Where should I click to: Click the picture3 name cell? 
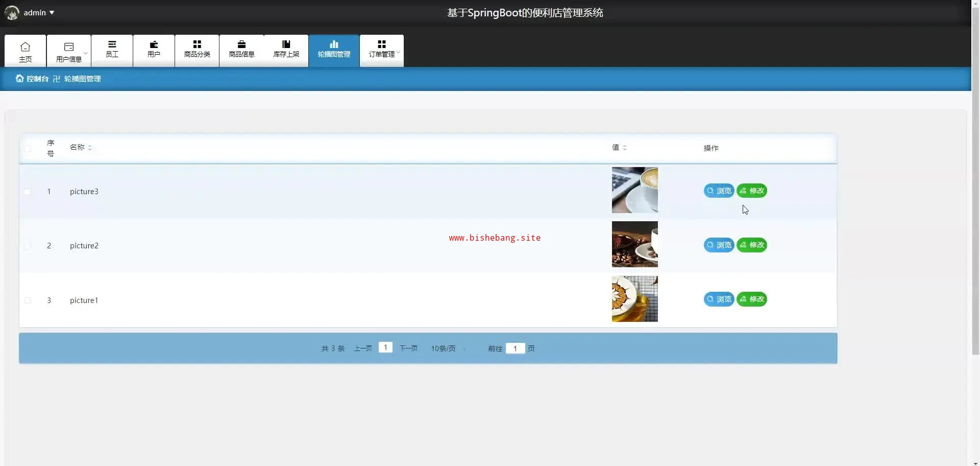(x=84, y=192)
